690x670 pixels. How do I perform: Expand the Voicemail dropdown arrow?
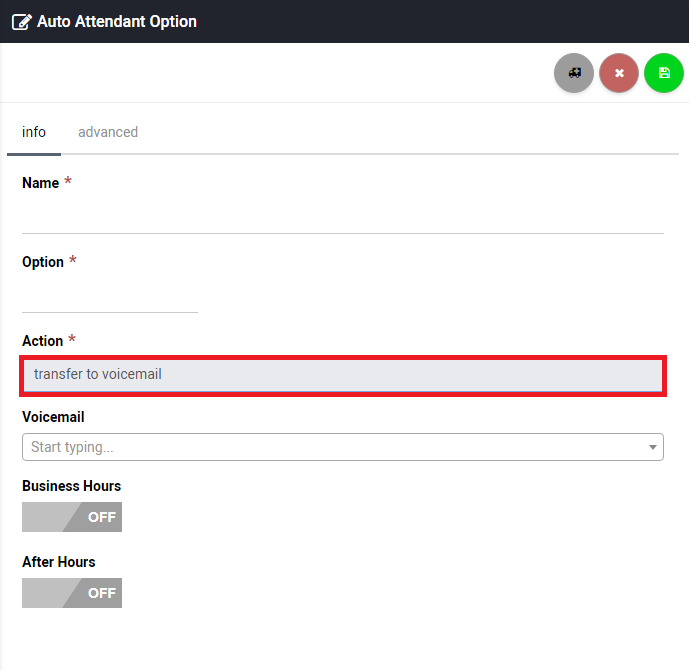653,447
